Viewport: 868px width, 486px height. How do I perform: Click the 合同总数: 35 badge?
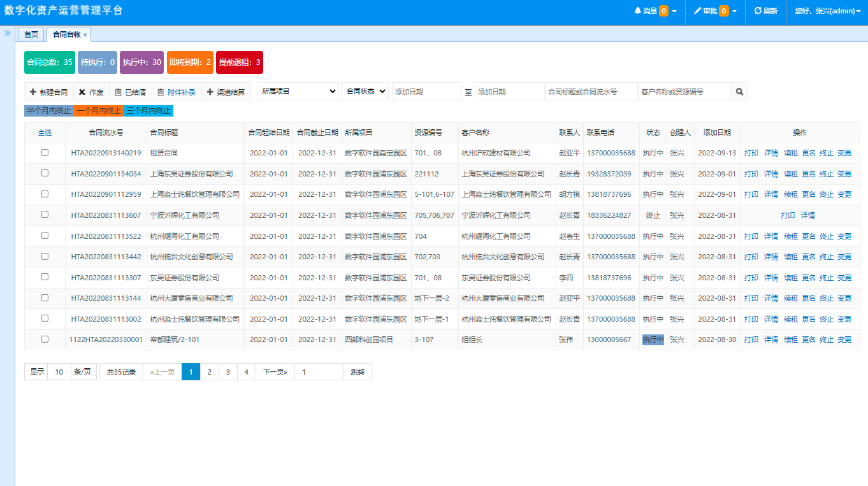(x=50, y=62)
